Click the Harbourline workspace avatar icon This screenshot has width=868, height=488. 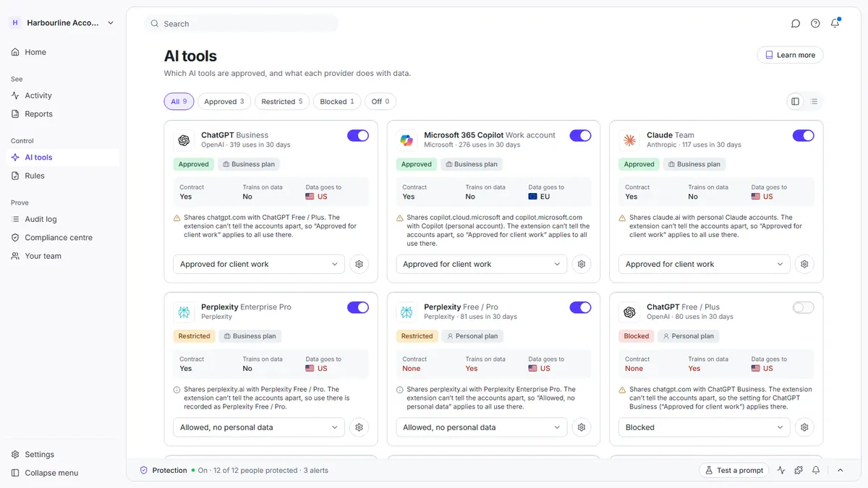pos(15,23)
